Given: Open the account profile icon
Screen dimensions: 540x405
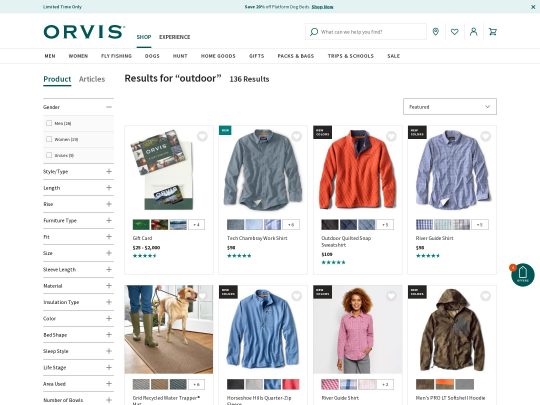Looking at the screenshot, I should pyautogui.click(x=474, y=32).
